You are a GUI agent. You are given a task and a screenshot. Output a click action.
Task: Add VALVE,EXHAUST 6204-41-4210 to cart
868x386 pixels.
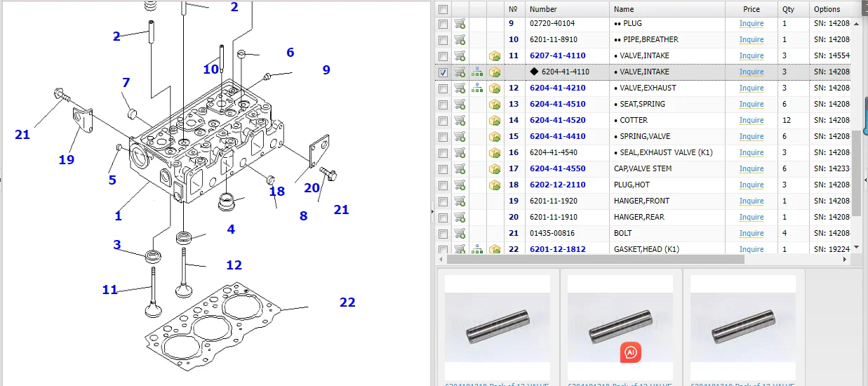(x=460, y=88)
